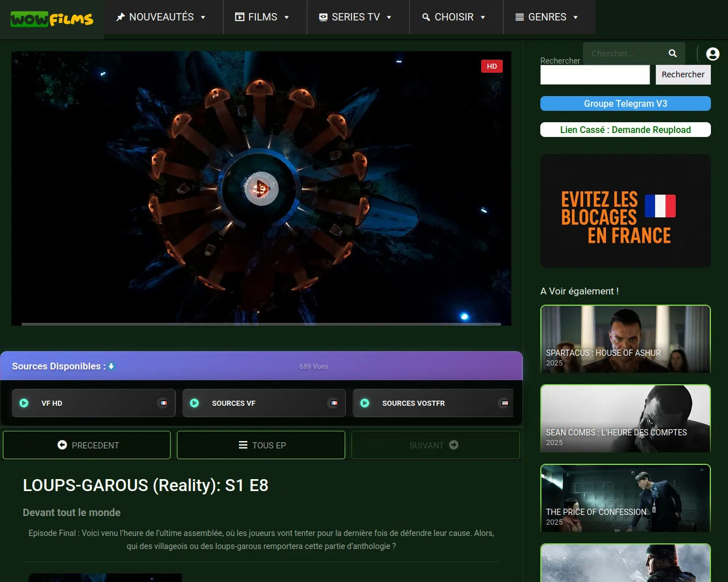Click the Episode Final description paragraph
Screen dimensions: 728x582
261,539
